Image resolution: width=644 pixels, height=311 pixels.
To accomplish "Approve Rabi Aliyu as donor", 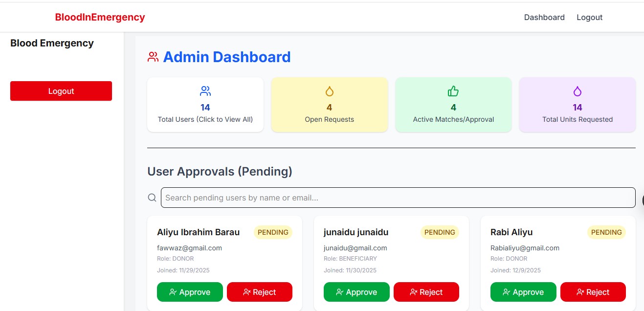I will pyautogui.click(x=523, y=292).
